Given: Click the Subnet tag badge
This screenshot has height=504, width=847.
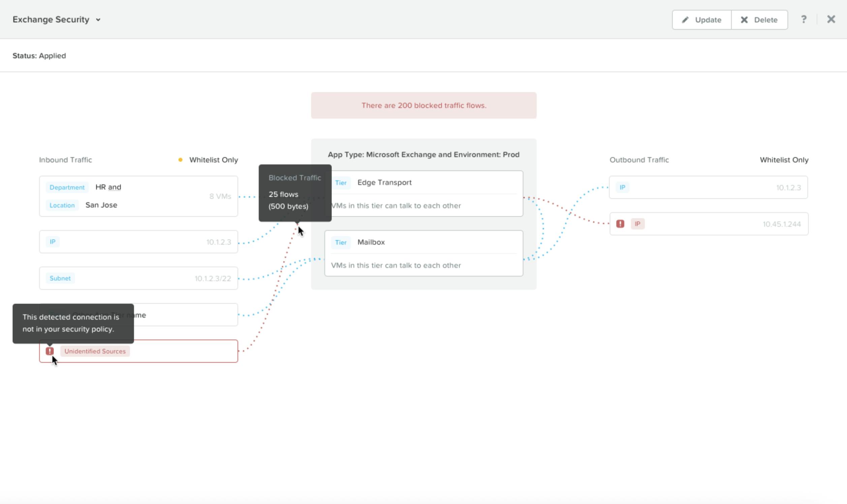Looking at the screenshot, I should (60, 278).
